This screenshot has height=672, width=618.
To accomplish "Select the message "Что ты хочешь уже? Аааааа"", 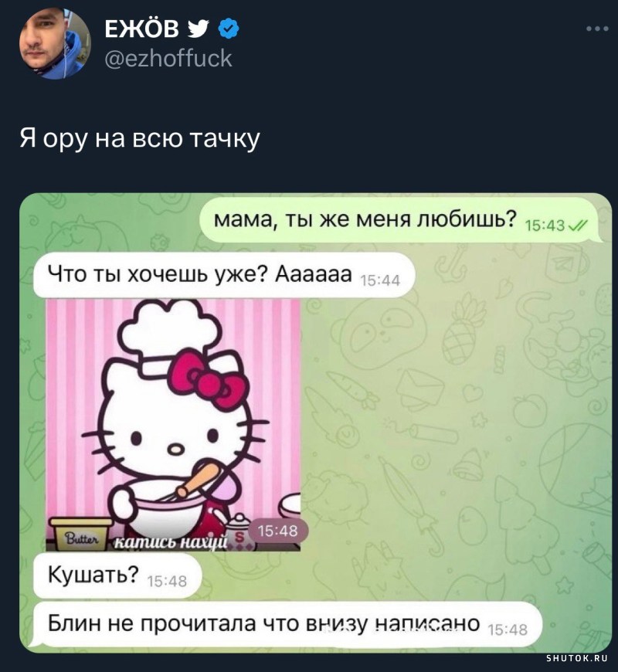I will coord(224,275).
